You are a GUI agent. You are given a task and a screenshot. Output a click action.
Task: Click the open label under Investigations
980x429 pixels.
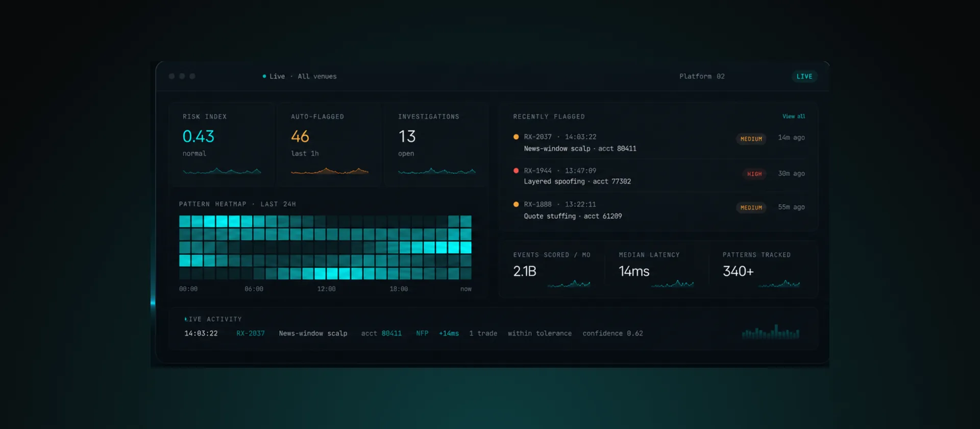click(x=406, y=154)
